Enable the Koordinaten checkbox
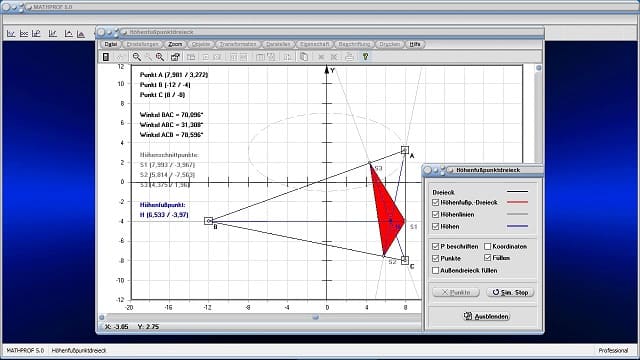 487,247
